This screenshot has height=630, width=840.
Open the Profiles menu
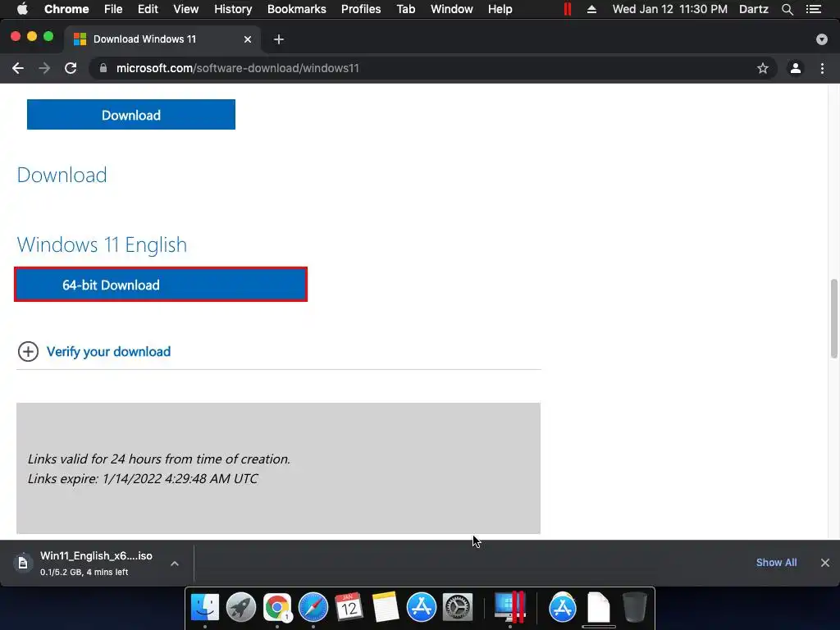[361, 9]
